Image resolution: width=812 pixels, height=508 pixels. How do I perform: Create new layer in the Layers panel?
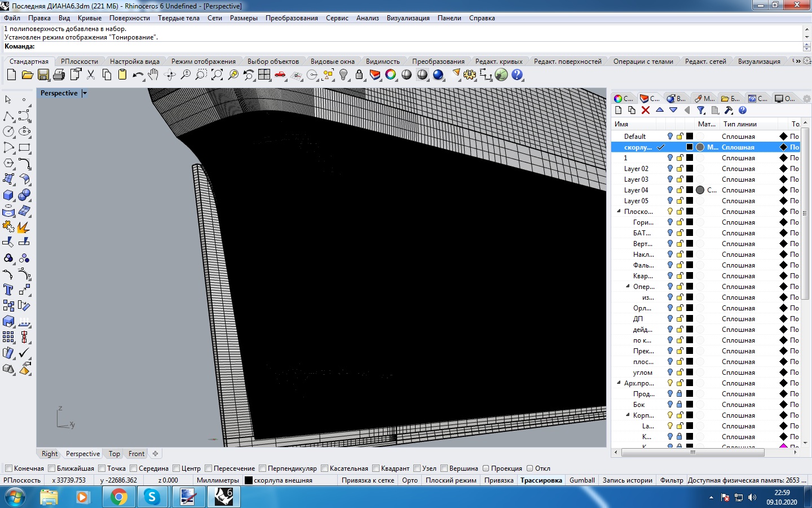pos(618,110)
